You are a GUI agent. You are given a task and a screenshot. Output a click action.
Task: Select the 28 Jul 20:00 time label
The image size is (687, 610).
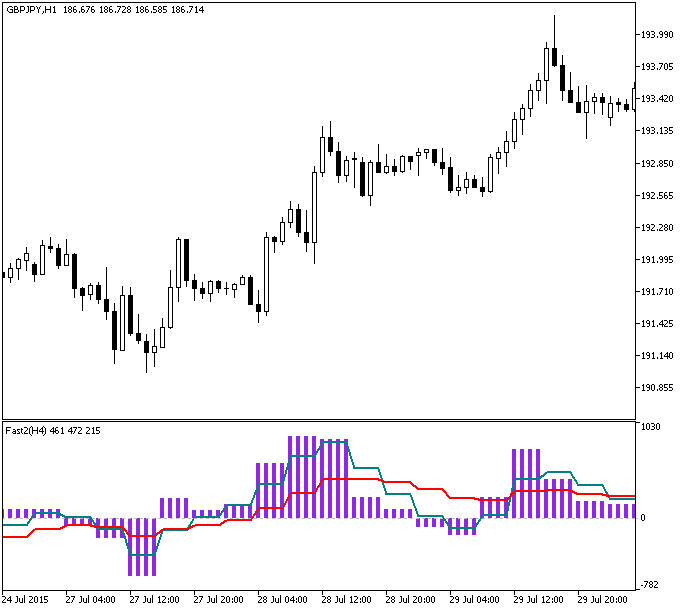tap(410, 600)
